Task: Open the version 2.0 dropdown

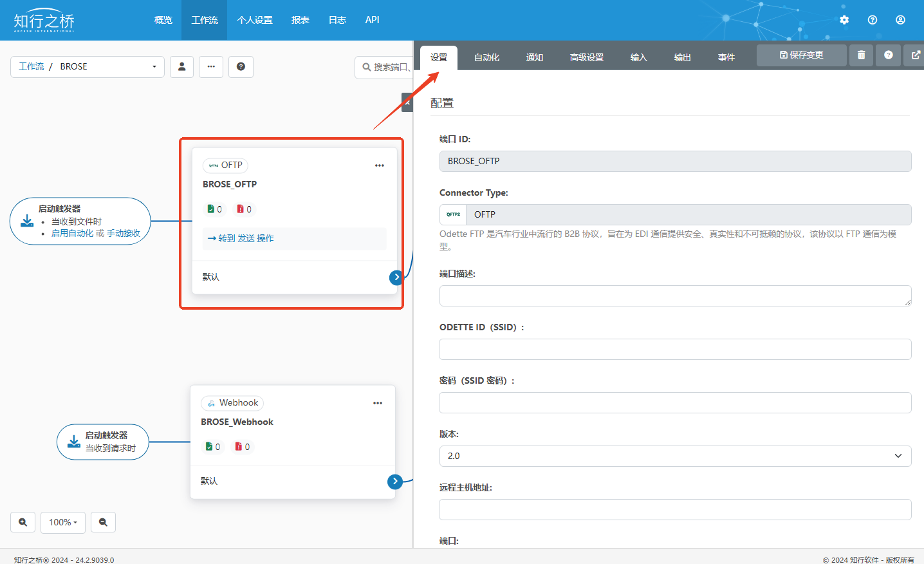Action: 675,456
